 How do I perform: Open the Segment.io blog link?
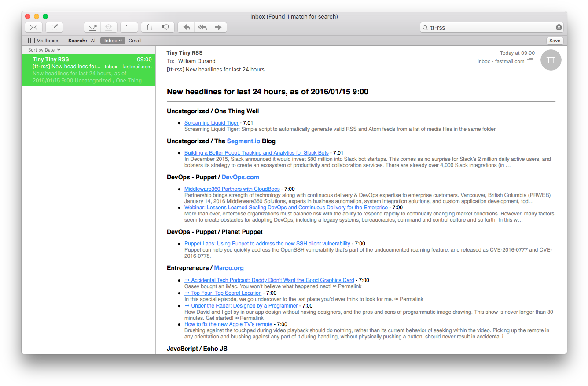point(243,141)
